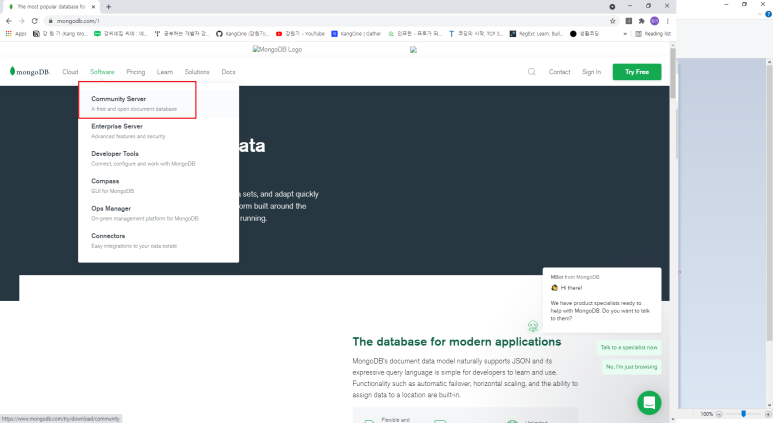The width and height of the screenshot is (773, 423).
Task: Click No, I'm just browsing
Action: (x=631, y=366)
